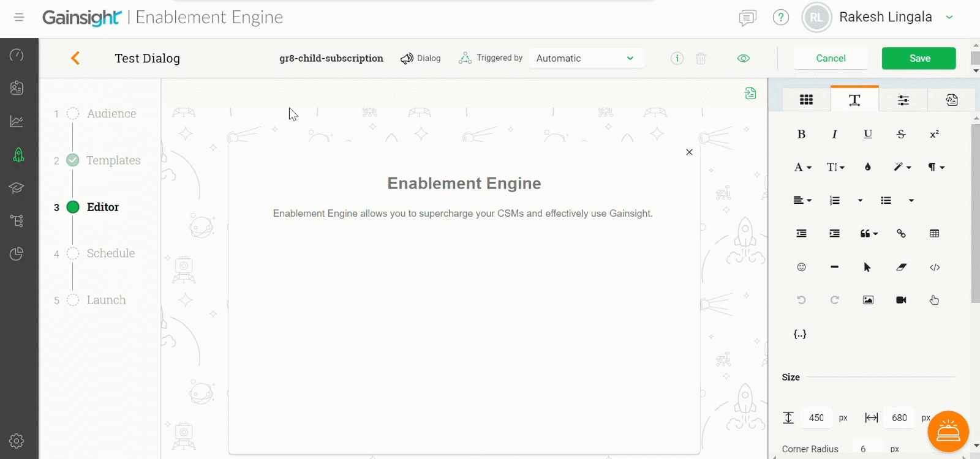Choose the select-all cursor tool
The width and height of the screenshot is (980, 459).
click(867, 267)
